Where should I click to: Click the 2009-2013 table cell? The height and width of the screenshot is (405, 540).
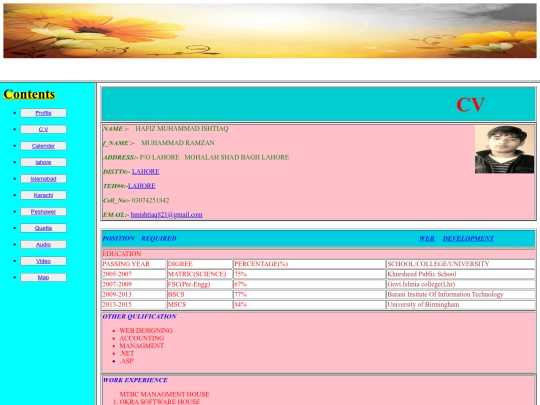coord(134,294)
